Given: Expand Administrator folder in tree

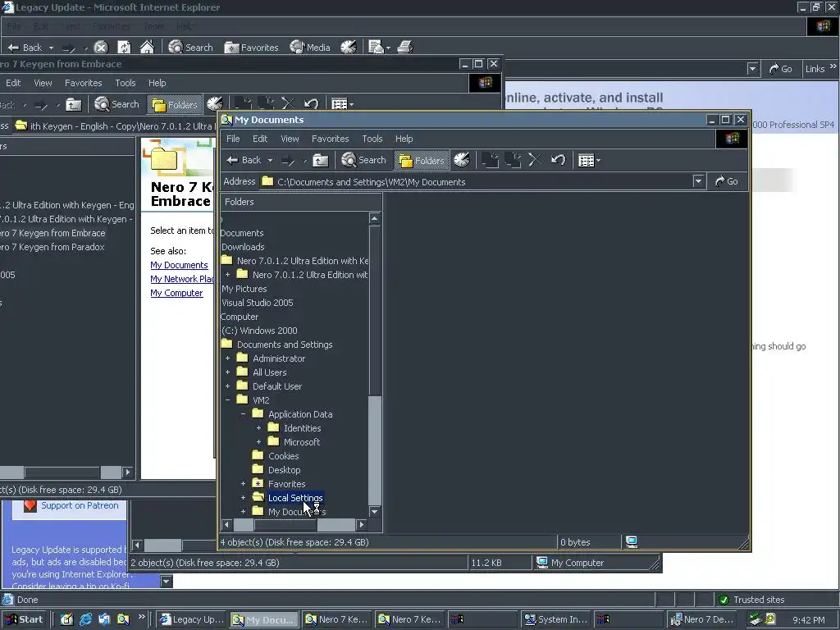Looking at the screenshot, I should coord(228,358).
